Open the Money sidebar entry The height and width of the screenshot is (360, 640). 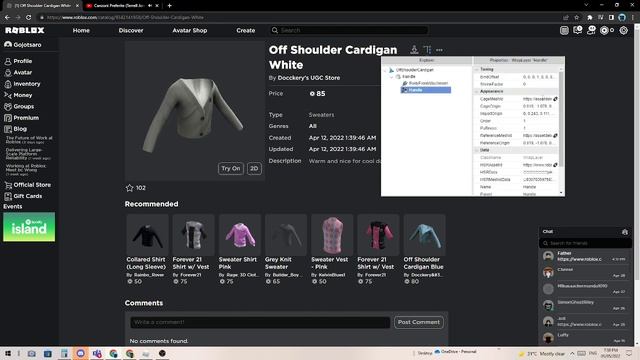(x=18, y=95)
